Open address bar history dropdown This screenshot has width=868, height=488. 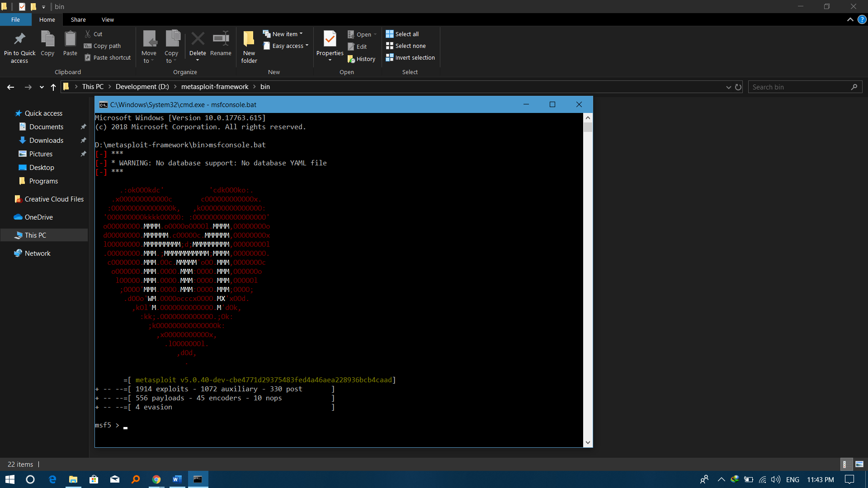(729, 87)
